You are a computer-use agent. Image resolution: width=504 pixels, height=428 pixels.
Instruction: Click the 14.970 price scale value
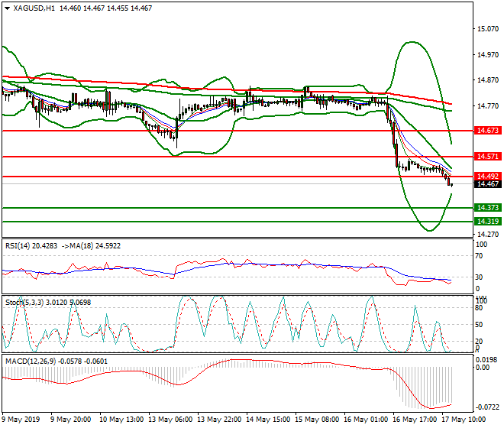coord(488,55)
